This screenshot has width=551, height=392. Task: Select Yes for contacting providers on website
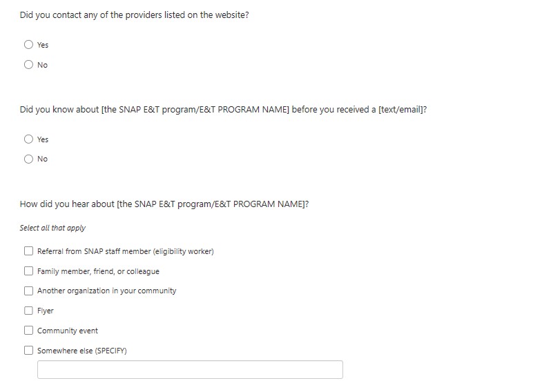coord(28,45)
